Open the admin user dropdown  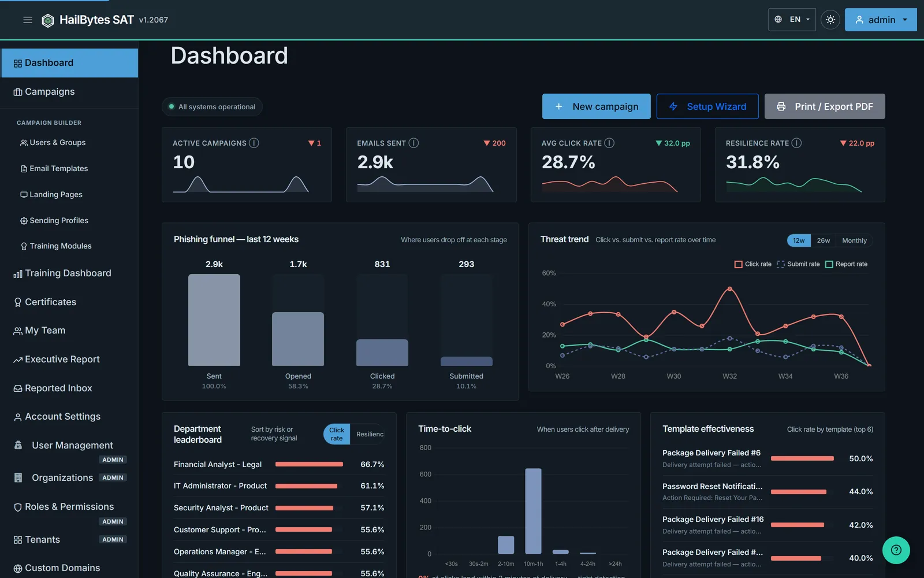tap(881, 20)
